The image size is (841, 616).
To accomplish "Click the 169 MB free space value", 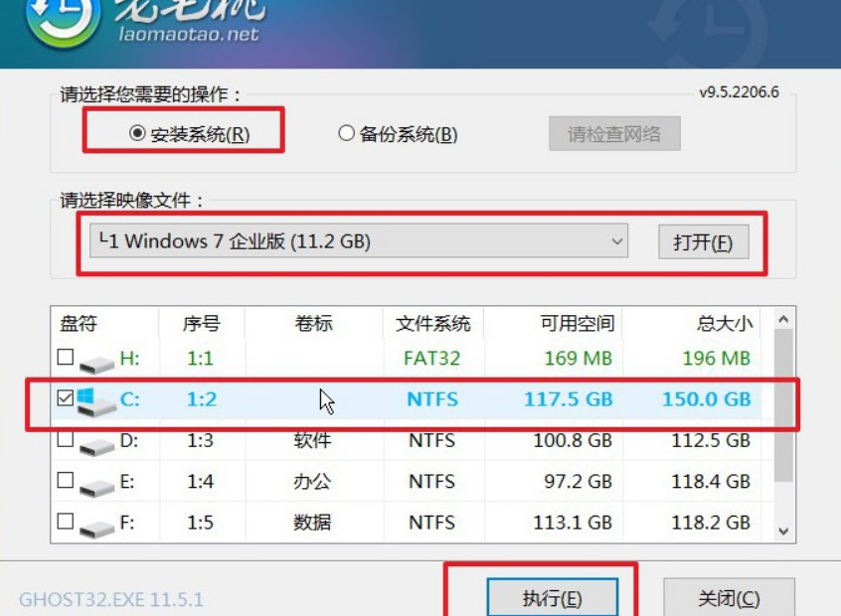I will click(579, 358).
